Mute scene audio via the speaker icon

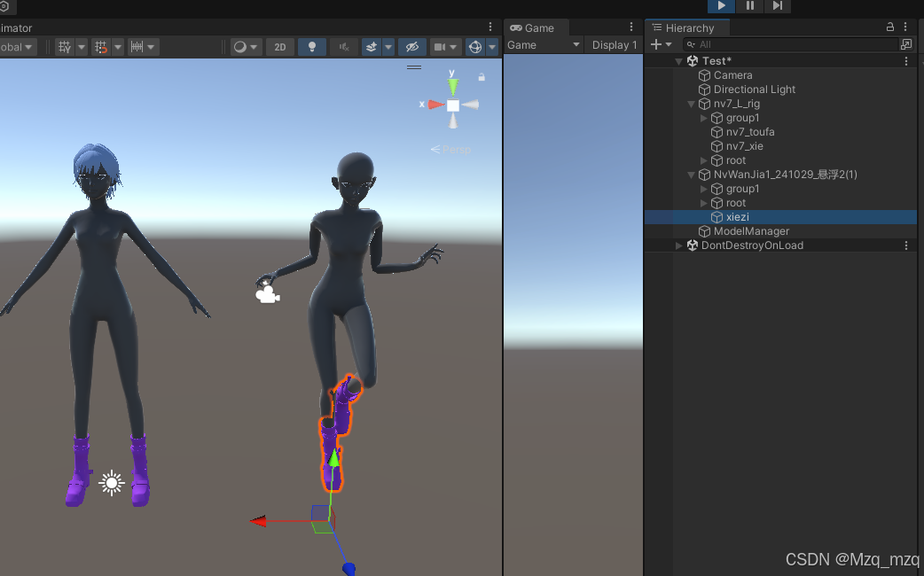tap(343, 46)
